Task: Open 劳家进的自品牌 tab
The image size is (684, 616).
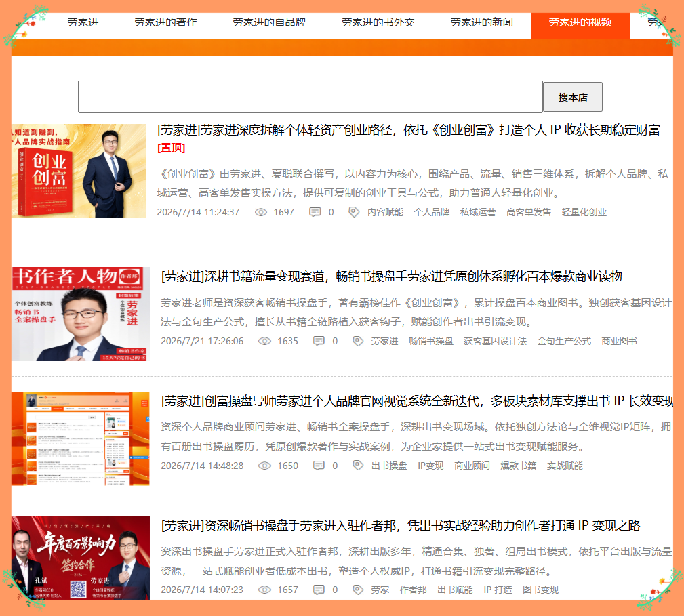Action: point(268,22)
